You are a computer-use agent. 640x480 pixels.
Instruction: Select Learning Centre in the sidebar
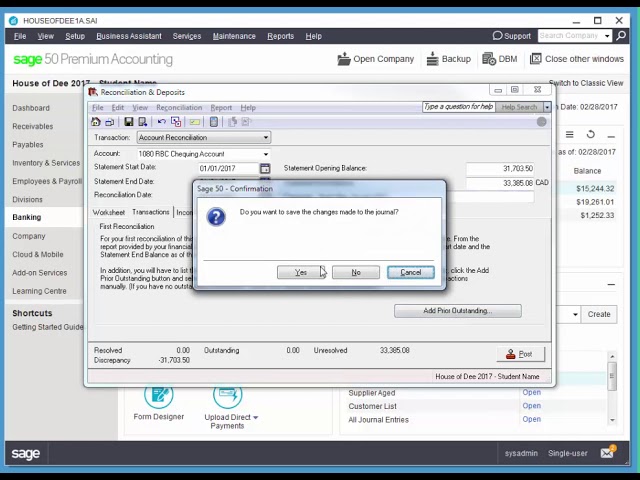39,291
